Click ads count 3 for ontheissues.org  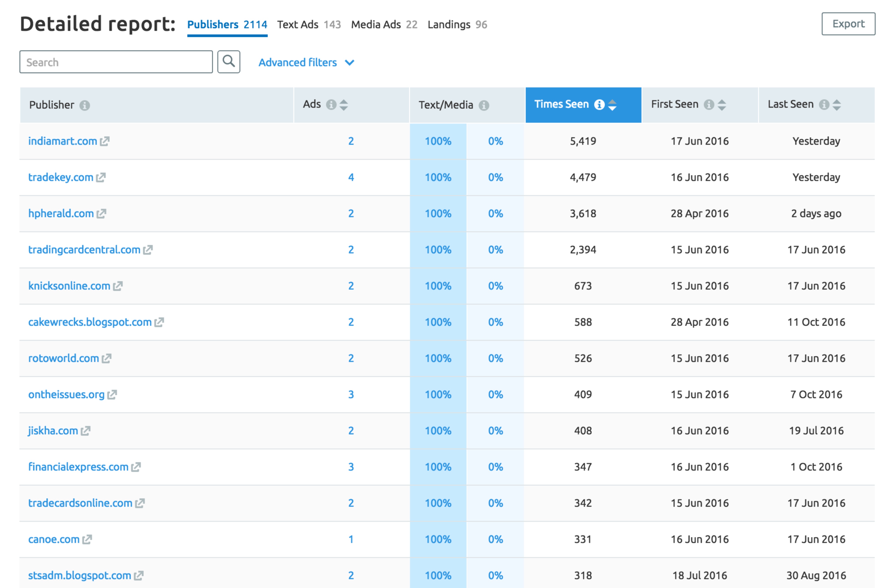pyautogui.click(x=351, y=394)
